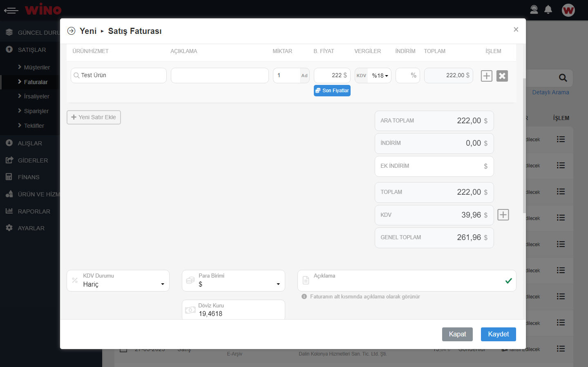
Task: Open Müşteriler in the sidebar
Action: coord(37,67)
